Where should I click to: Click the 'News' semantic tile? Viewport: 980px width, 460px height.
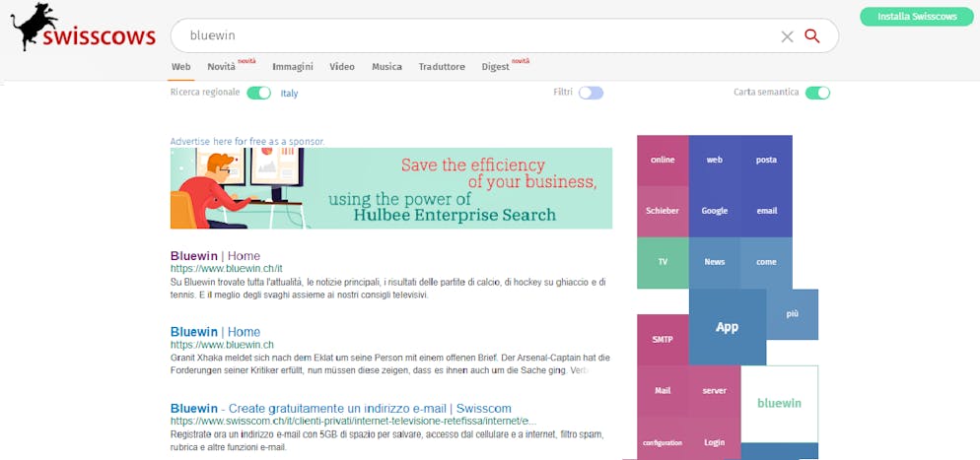click(x=715, y=263)
